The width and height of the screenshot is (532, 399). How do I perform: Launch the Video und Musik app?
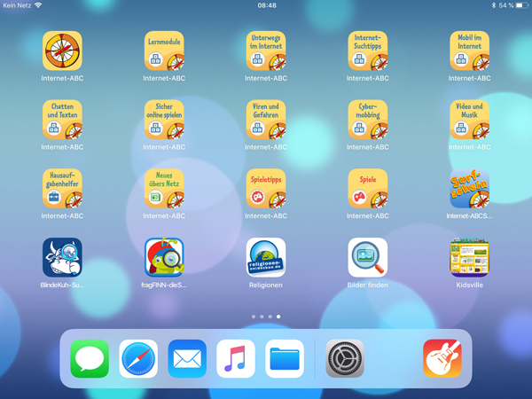point(469,120)
